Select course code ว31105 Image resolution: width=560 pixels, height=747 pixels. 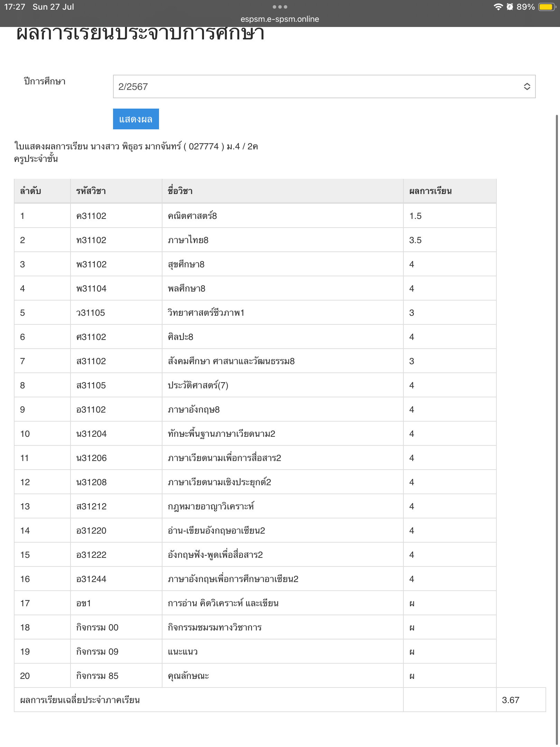(91, 313)
